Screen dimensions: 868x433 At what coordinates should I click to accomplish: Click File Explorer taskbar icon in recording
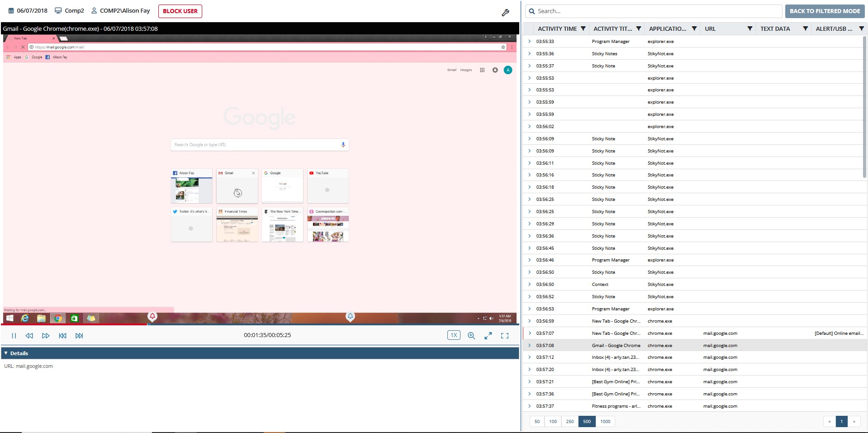[x=41, y=318]
